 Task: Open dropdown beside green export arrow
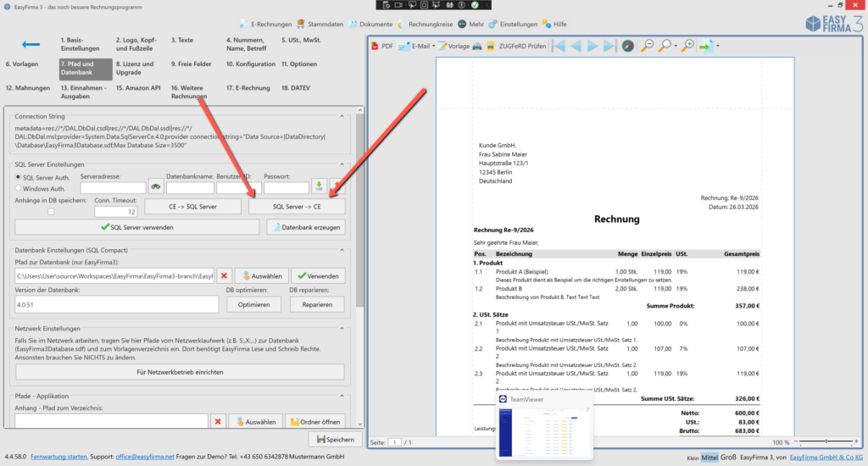(717, 46)
